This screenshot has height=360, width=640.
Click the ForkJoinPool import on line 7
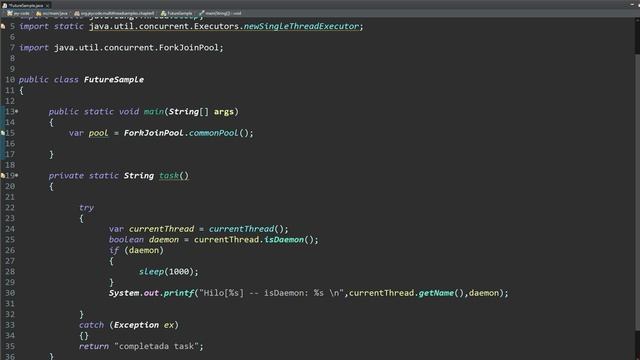pyautogui.click(x=189, y=48)
